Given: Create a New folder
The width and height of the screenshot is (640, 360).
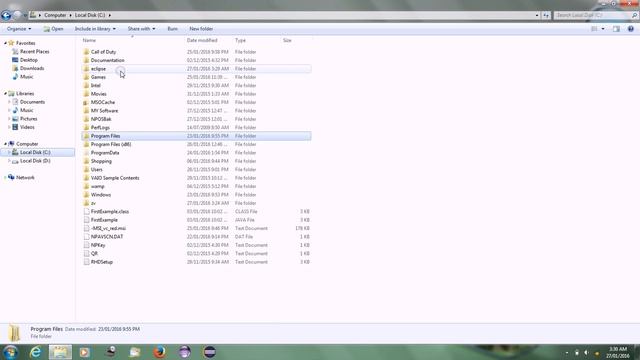Looking at the screenshot, I should pyautogui.click(x=201, y=29).
